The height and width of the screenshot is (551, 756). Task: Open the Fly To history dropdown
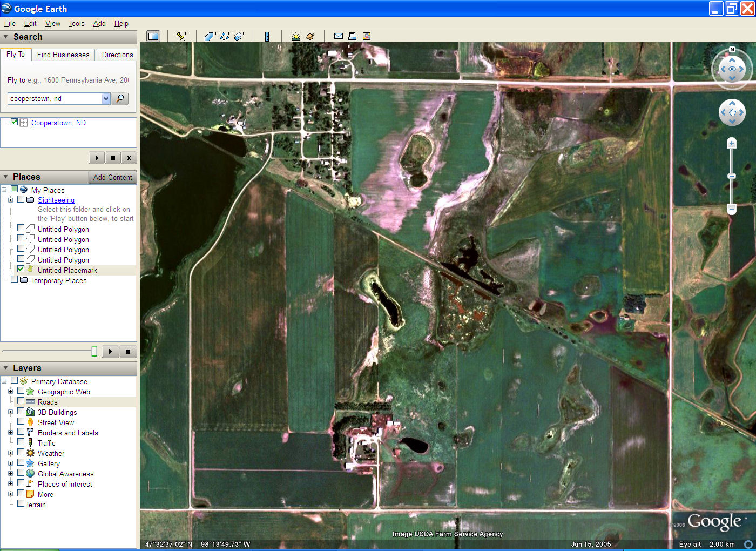[106, 98]
